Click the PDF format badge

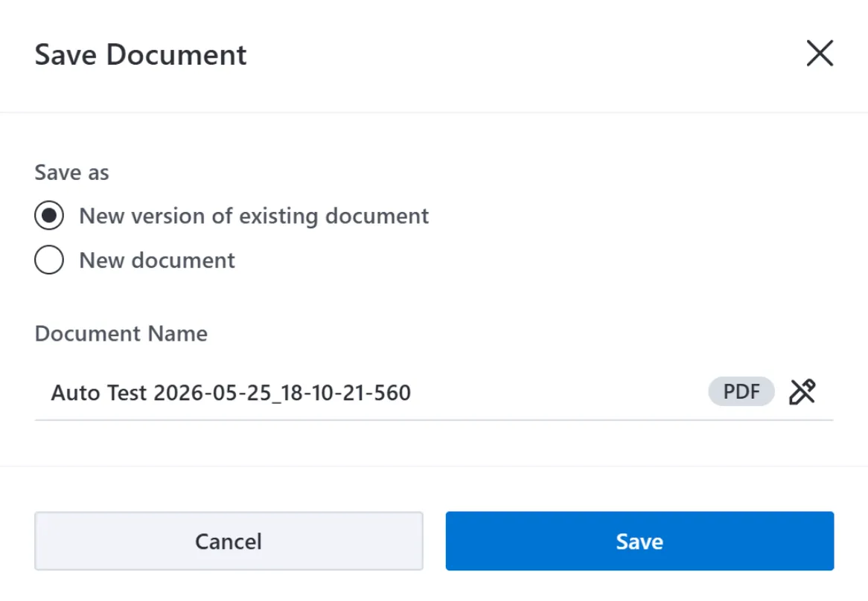741,391
